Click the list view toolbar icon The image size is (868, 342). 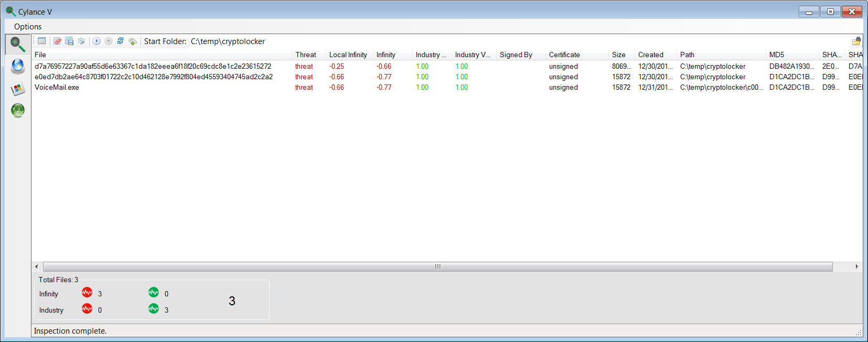click(42, 41)
